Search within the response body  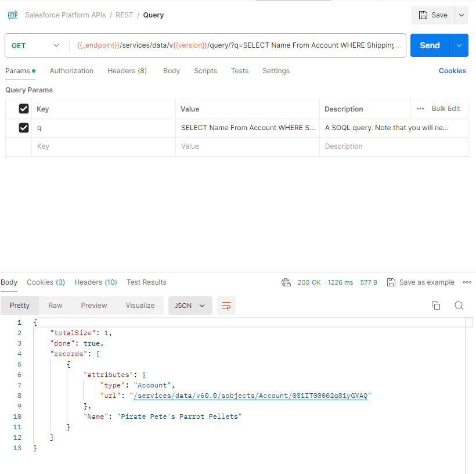click(x=459, y=306)
